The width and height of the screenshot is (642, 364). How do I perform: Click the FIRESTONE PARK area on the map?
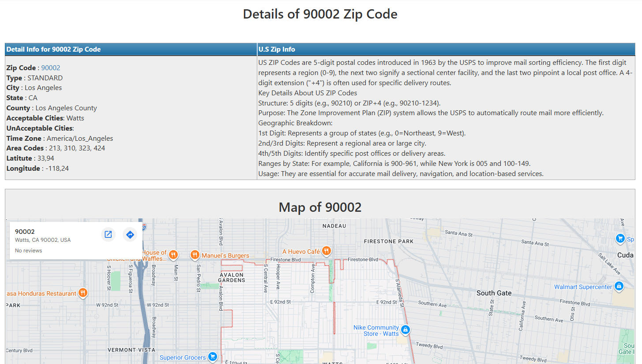click(388, 241)
